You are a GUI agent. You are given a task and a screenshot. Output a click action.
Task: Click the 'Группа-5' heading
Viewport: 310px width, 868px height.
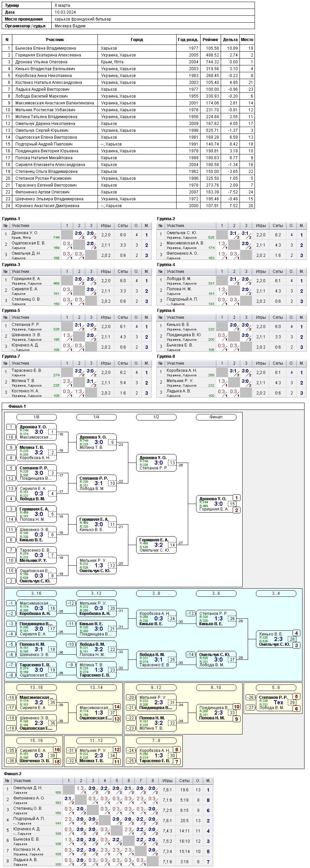click(11, 311)
